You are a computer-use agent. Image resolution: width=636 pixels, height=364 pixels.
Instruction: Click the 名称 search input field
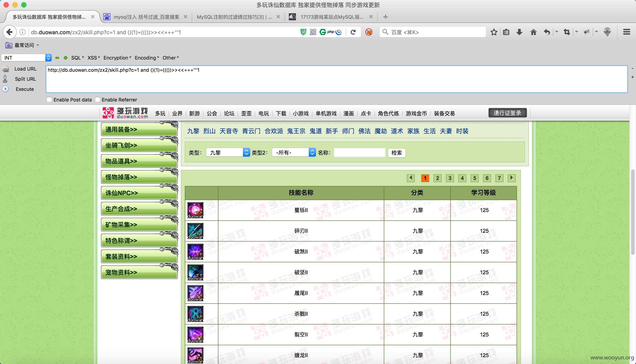pyautogui.click(x=359, y=152)
